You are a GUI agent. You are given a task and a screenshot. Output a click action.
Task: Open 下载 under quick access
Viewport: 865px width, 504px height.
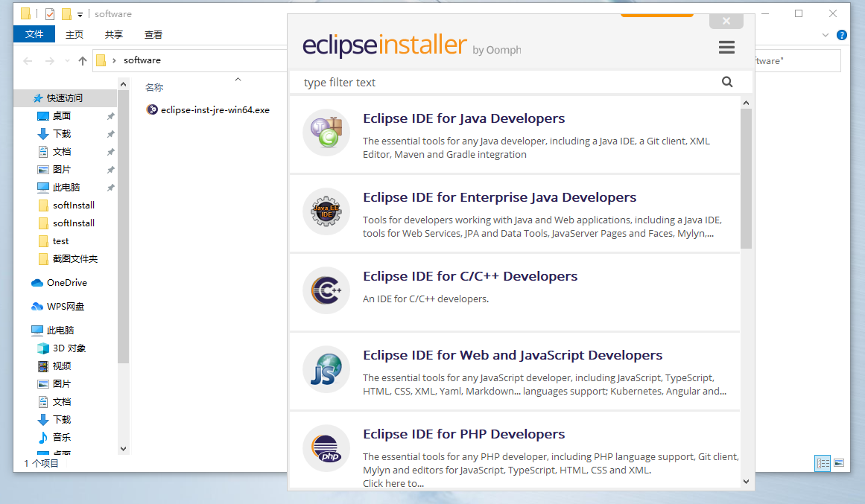(x=61, y=133)
